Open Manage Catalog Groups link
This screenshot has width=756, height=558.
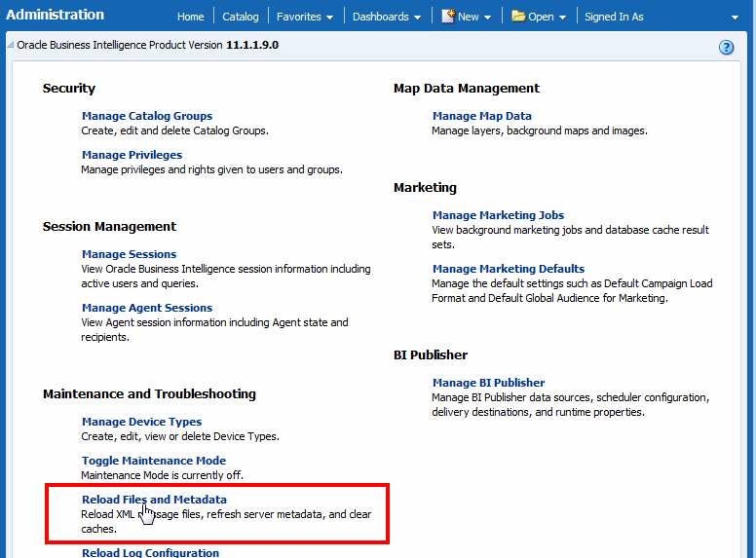point(147,116)
